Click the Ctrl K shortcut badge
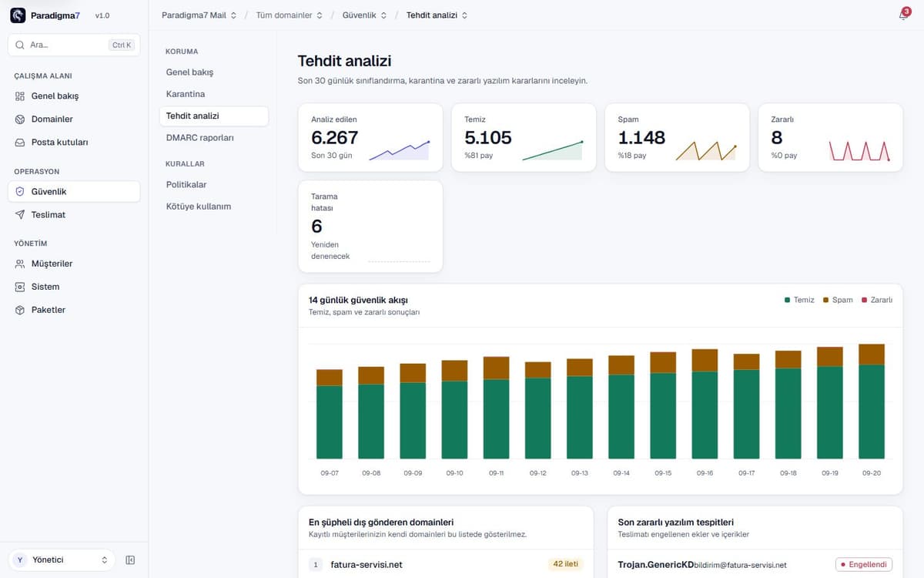The height and width of the screenshot is (578, 924). (x=122, y=45)
